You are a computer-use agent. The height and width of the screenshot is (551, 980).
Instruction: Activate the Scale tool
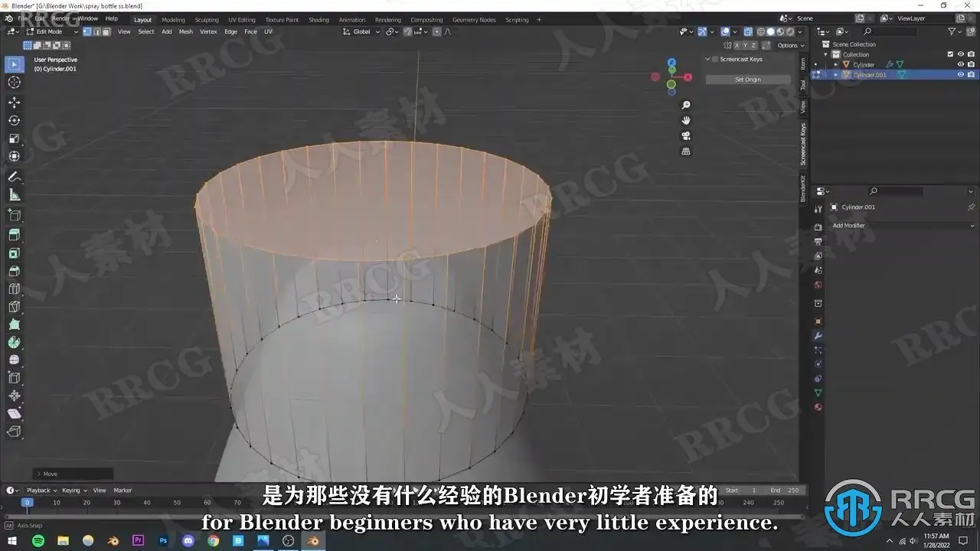pyautogui.click(x=14, y=139)
